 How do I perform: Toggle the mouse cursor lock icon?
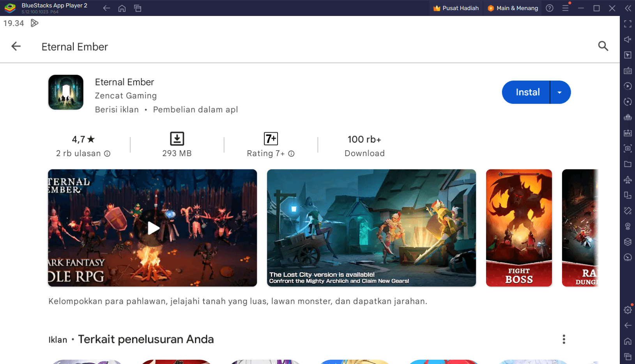(628, 55)
